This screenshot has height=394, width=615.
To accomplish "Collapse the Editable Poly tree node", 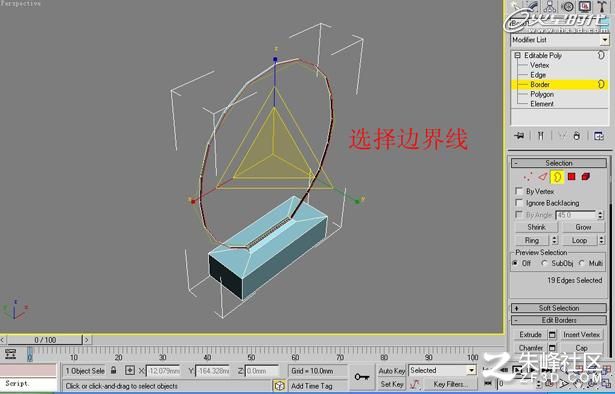I will [517, 55].
